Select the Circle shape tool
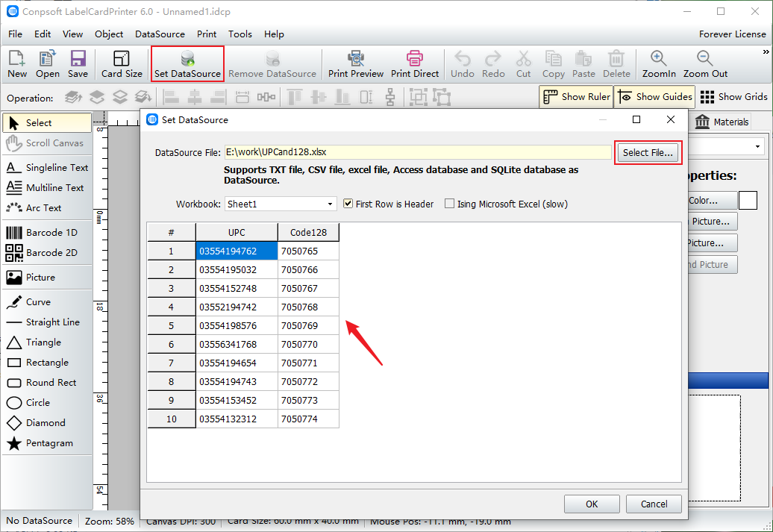 coord(47,403)
